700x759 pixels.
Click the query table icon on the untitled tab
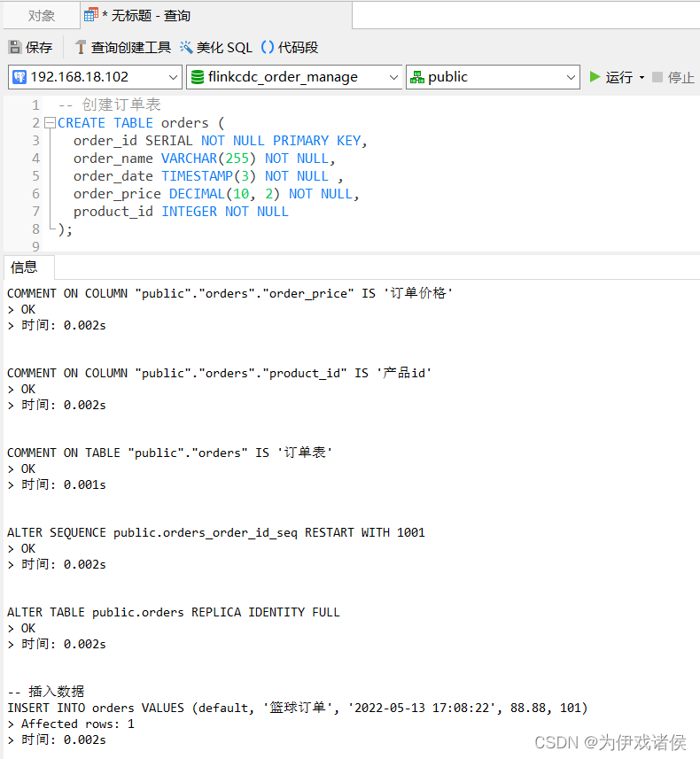pyautogui.click(x=91, y=15)
